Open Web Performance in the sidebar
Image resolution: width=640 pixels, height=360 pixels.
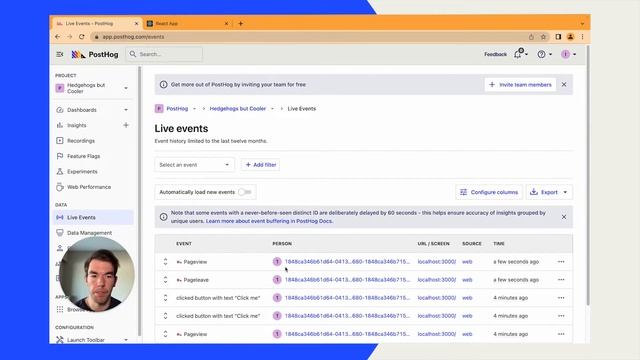pos(89,187)
